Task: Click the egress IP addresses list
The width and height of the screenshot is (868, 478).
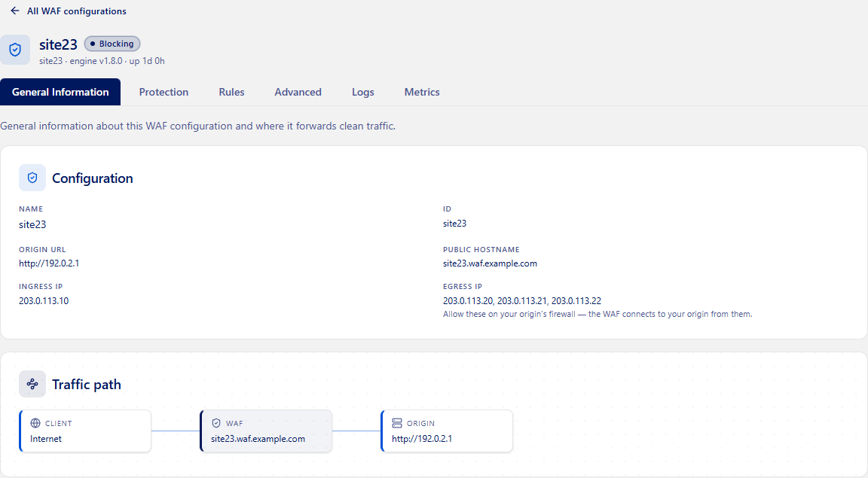Action: pyautogui.click(x=522, y=301)
